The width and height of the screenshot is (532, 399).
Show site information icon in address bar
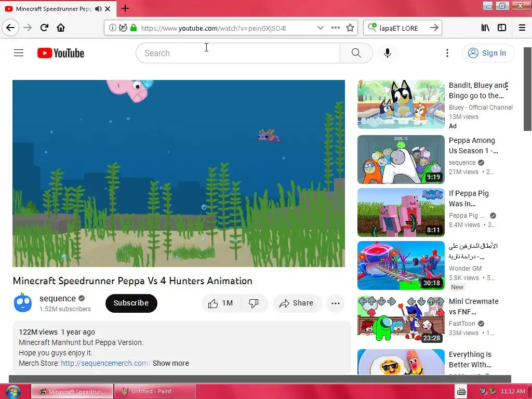(112, 28)
